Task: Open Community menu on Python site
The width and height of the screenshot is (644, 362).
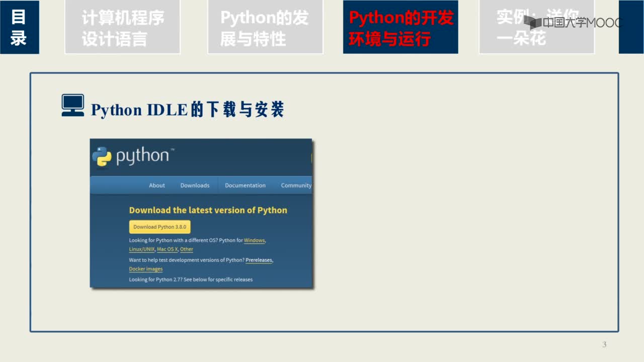Action: pyautogui.click(x=296, y=186)
